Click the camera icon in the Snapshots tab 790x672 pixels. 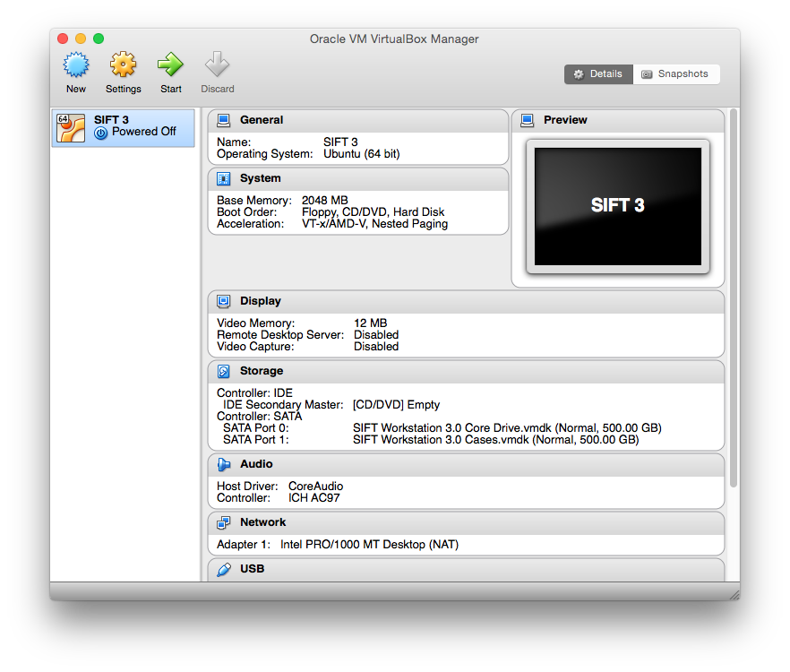pyautogui.click(x=647, y=74)
